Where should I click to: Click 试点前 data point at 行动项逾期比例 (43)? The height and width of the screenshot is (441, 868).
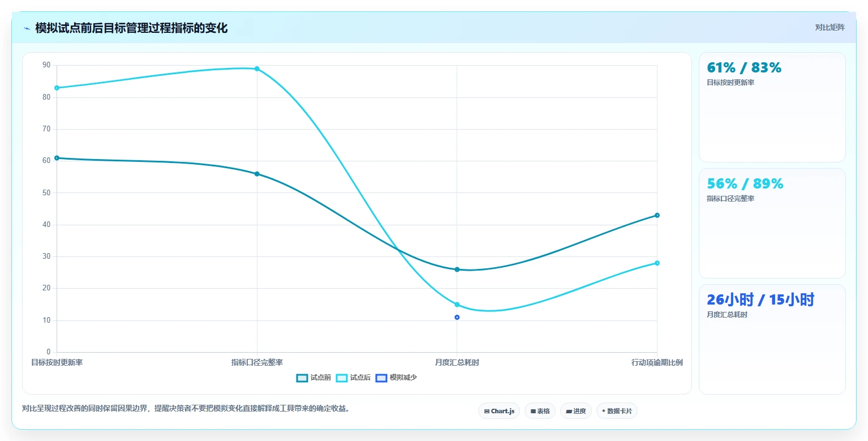657,215
